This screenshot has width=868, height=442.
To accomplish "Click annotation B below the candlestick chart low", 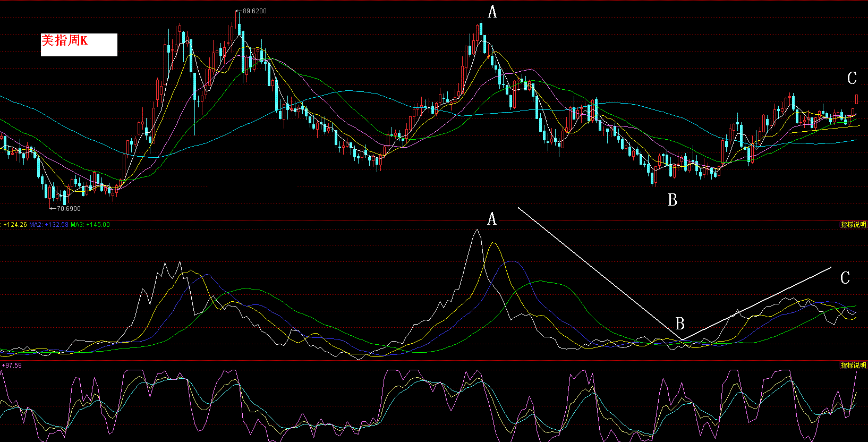I will pos(673,200).
